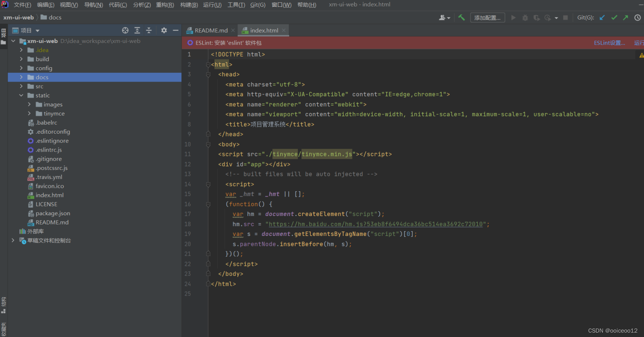Screen dimensions: 644x337
Task: Open Git history clock icon
Action: [x=637, y=18]
